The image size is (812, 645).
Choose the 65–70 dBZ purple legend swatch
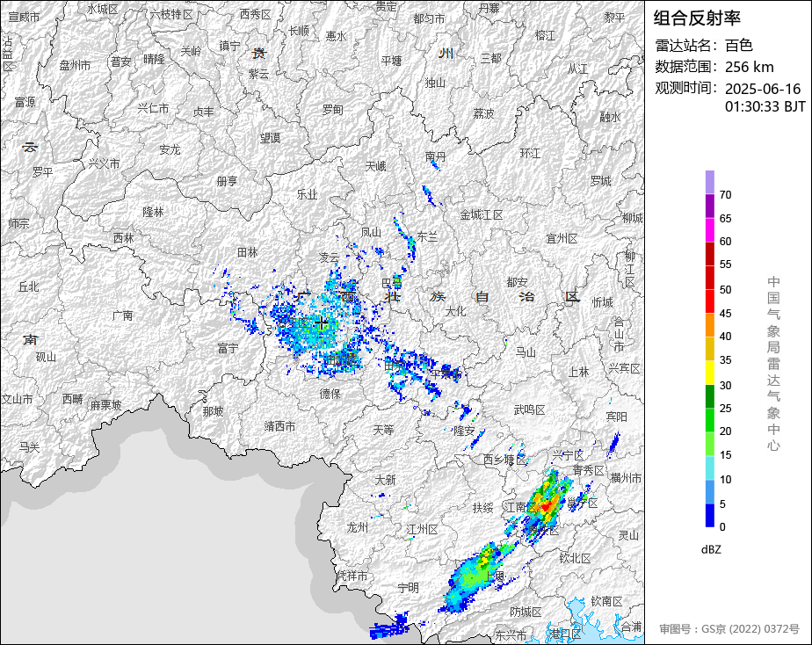tap(709, 206)
